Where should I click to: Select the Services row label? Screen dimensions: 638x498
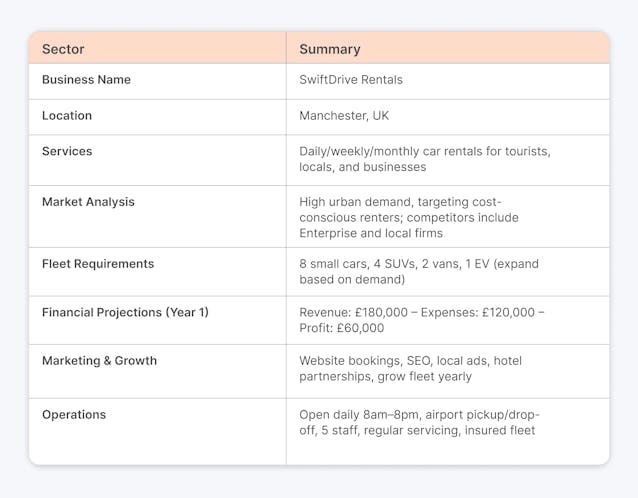(67, 152)
